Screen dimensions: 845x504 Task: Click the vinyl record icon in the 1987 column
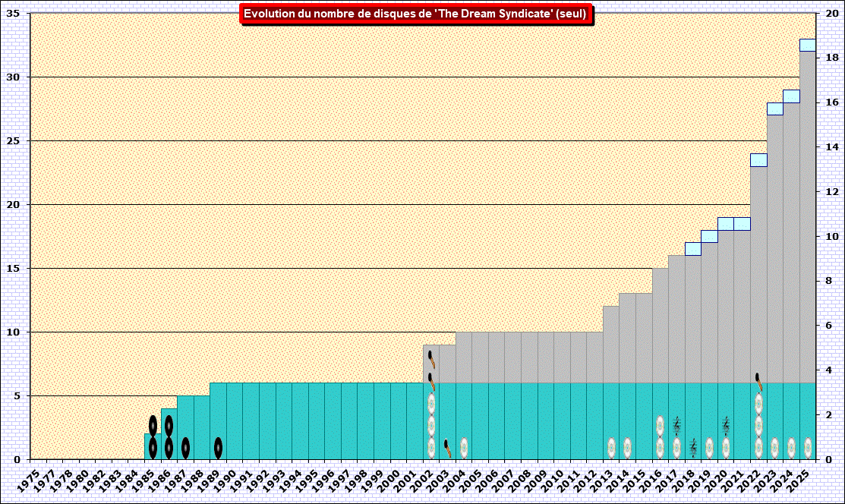click(185, 448)
